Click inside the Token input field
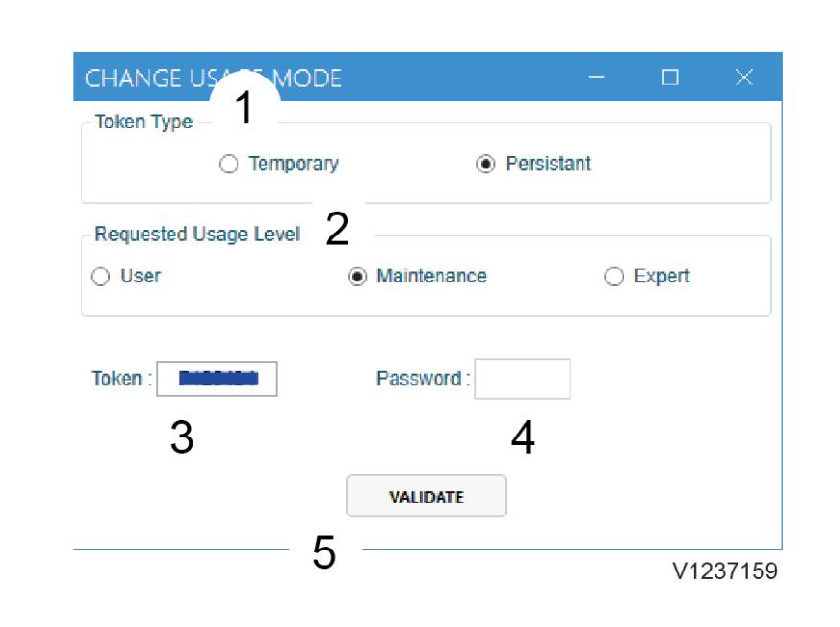Viewport: 840px width, 627px height. (x=217, y=379)
